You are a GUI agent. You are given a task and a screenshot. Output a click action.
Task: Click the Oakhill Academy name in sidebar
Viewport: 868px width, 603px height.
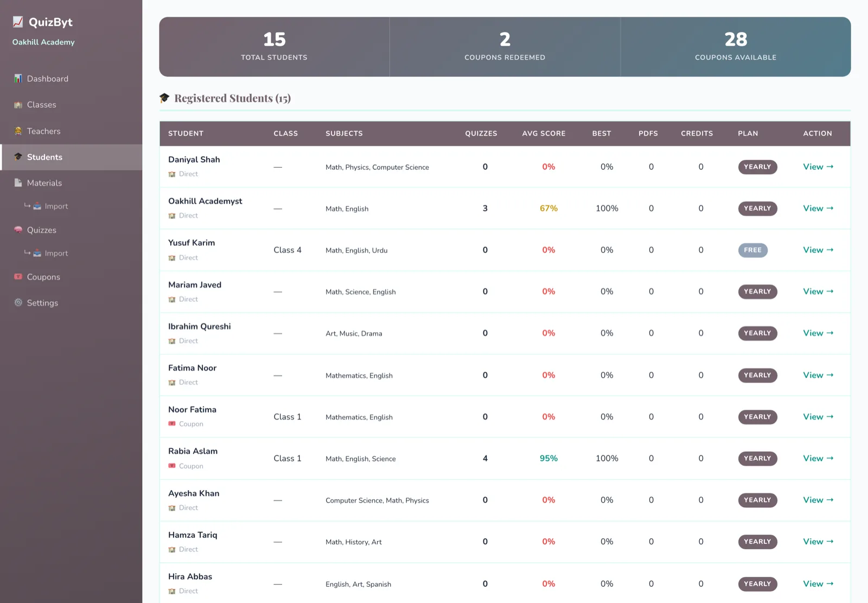(43, 42)
